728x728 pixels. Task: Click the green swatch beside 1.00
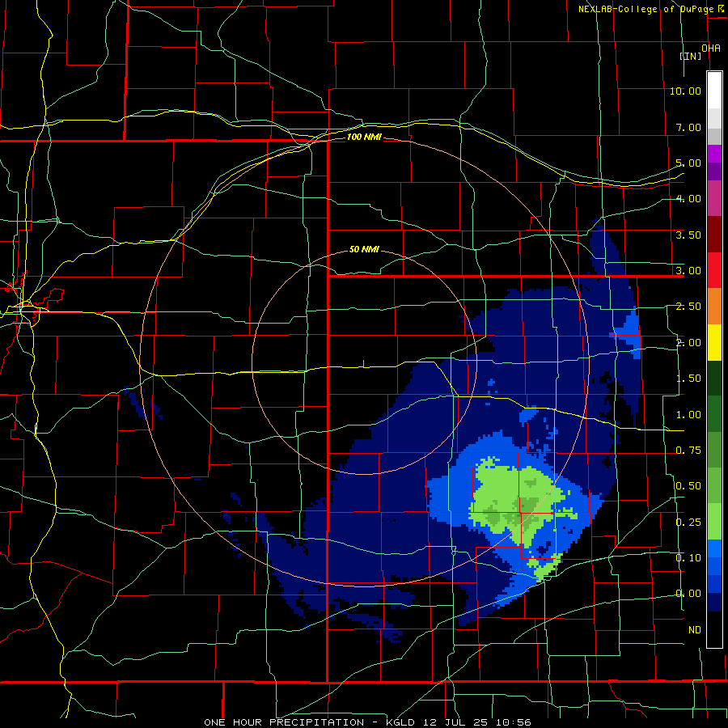pos(714,414)
